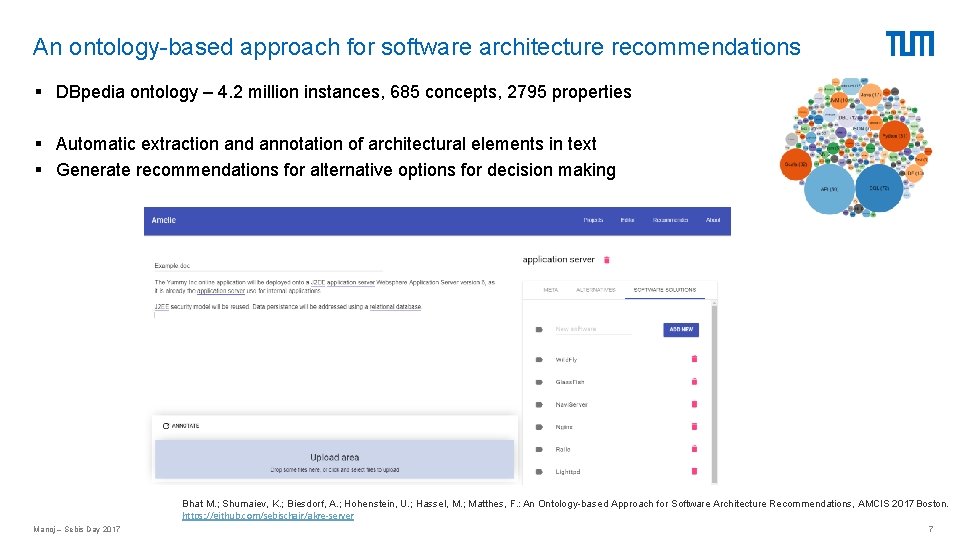Screen dimensions: 960x540
Task: Open Projects in the Amelie nav bar
Action: pos(593,220)
